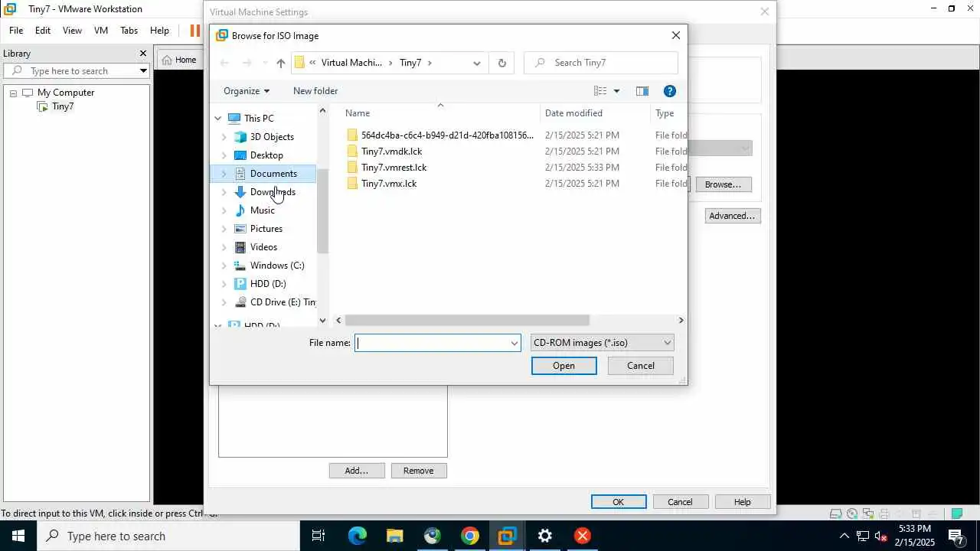Click the Tiny7.vmdk.lck folder icon
The height and width of the screenshot is (551, 980).
point(352,152)
